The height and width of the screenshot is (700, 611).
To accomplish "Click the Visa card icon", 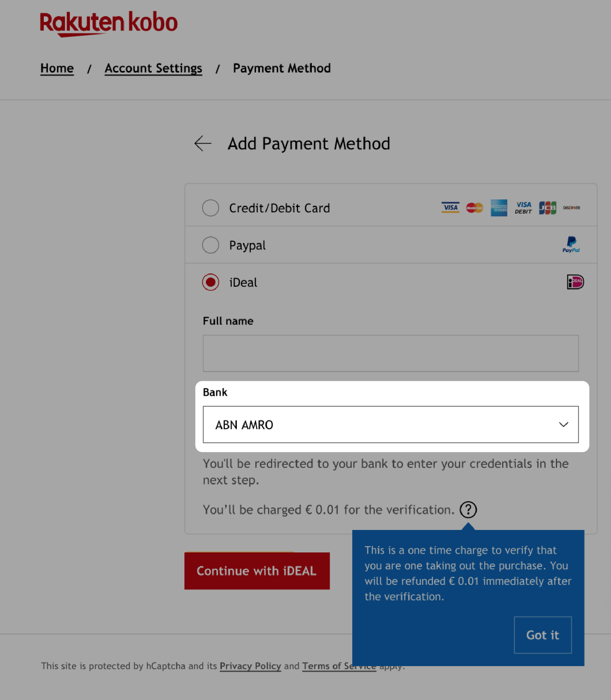I will 450,208.
